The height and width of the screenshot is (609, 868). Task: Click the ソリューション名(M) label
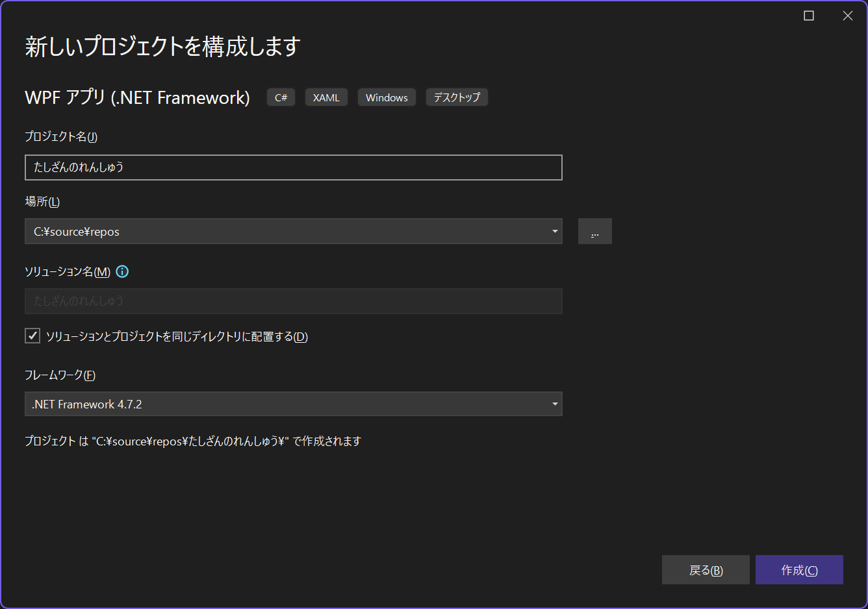click(x=68, y=272)
